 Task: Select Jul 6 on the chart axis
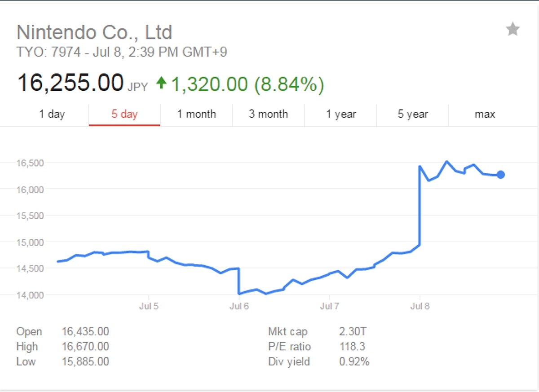pos(239,307)
